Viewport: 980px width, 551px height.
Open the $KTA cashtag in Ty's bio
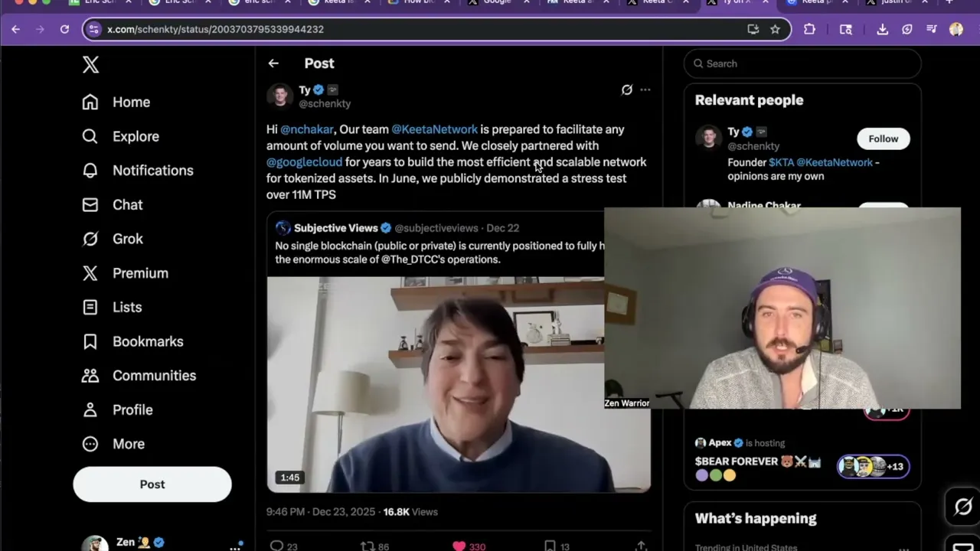(781, 162)
